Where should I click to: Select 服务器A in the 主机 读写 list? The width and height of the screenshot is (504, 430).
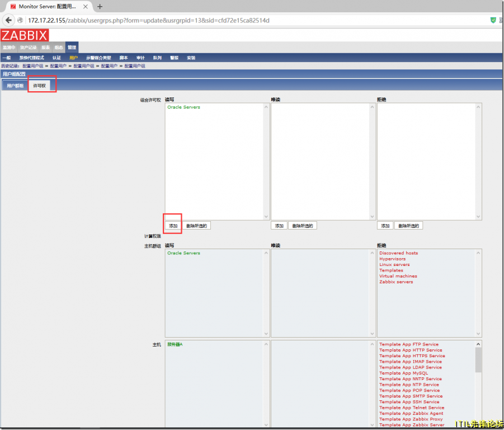pyautogui.click(x=175, y=344)
